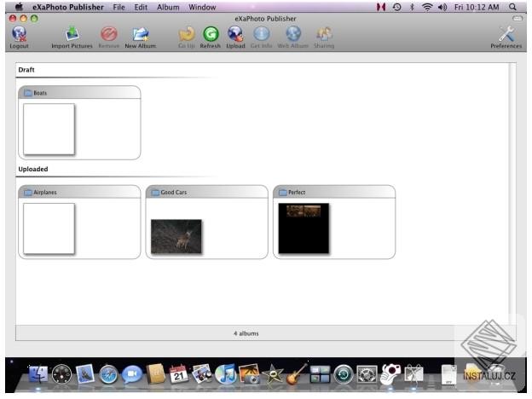Click the Upload toolbar icon
The image size is (532, 399).
coord(235,37)
